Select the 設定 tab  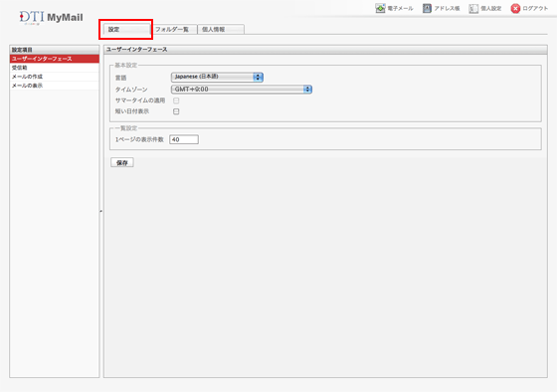pos(126,30)
